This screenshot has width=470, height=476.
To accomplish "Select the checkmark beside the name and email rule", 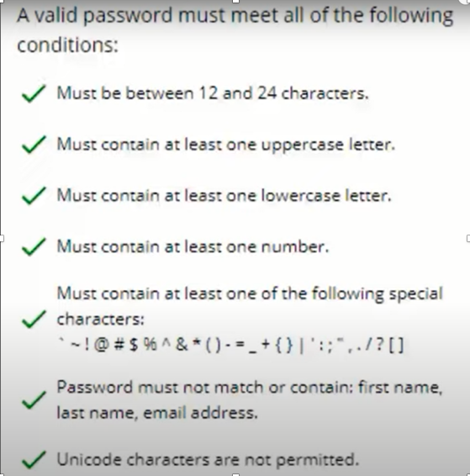I will pyautogui.click(x=34, y=400).
